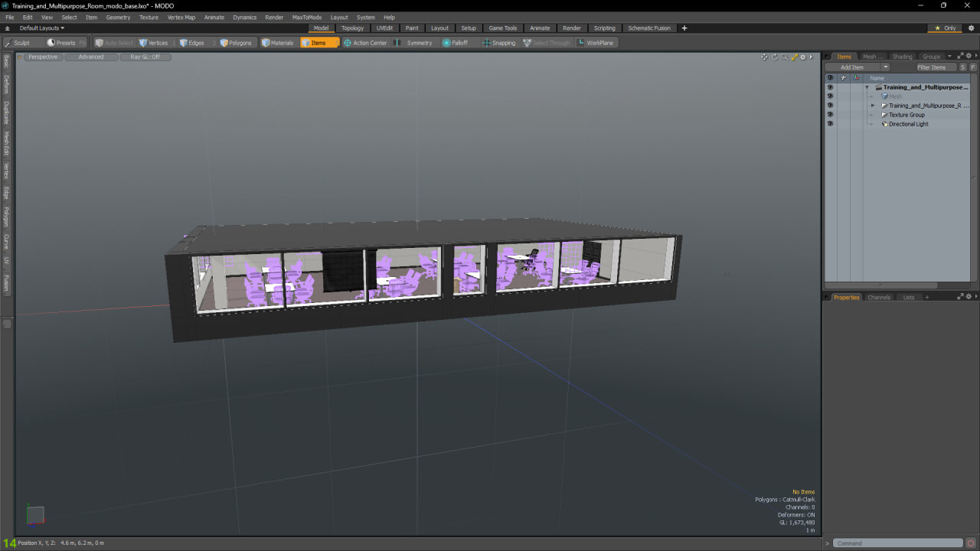The width and height of the screenshot is (980, 551).
Task: Switch to Polygons selection mode
Action: (x=236, y=43)
